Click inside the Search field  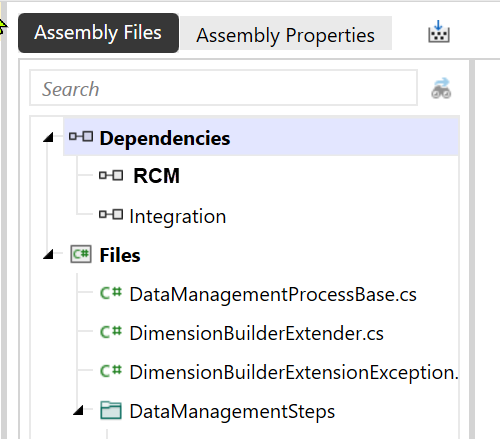(x=223, y=88)
